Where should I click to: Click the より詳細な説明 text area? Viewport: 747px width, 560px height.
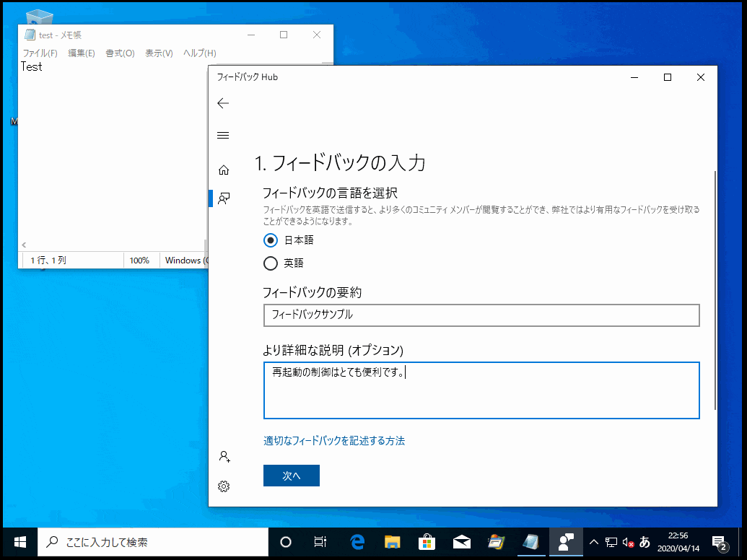pos(481,390)
